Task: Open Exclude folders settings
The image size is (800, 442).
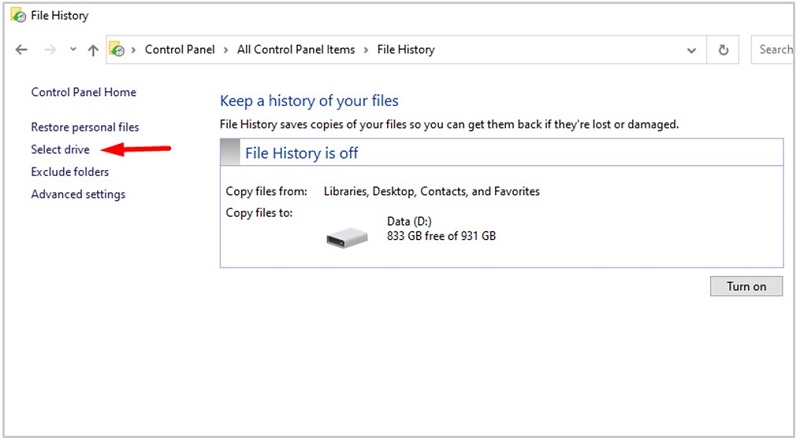Action: 70,172
